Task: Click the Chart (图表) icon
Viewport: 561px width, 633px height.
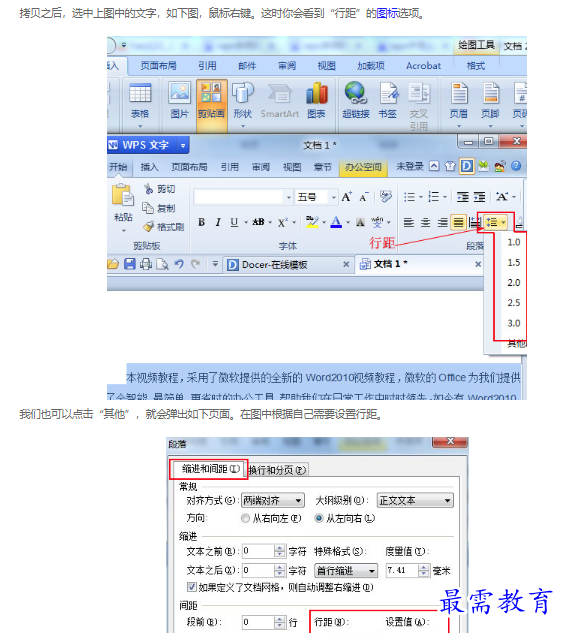Action: click(316, 93)
